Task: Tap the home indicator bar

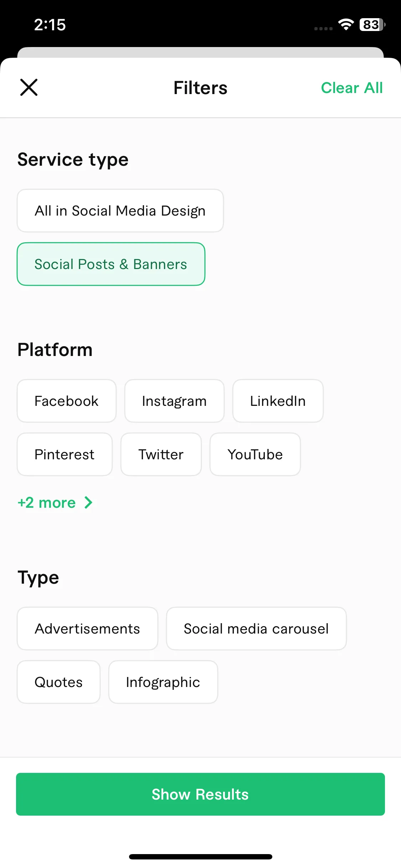Action: click(200, 857)
